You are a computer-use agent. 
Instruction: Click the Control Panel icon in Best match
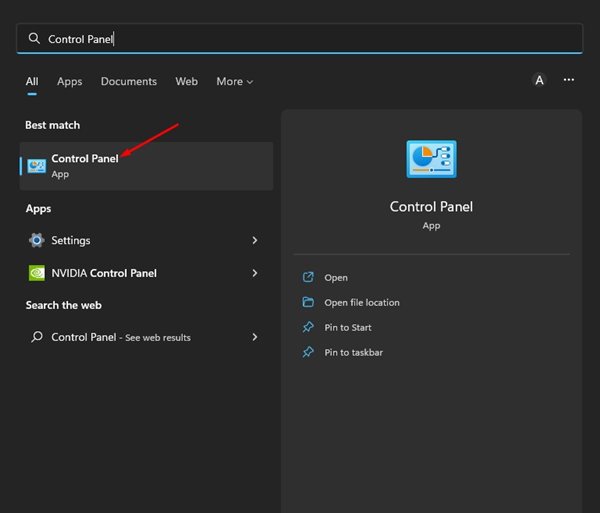pyautogui.click(x=37, y=166)
